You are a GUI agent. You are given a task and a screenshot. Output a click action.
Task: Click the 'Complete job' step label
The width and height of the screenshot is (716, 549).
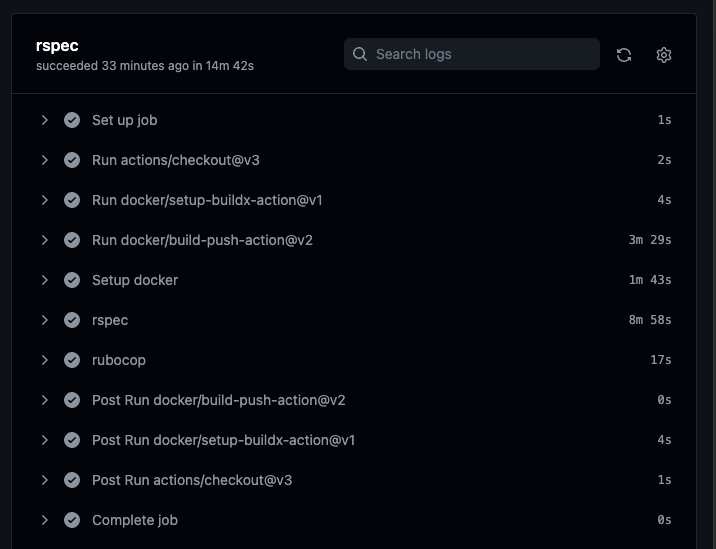tap(135, 520)
